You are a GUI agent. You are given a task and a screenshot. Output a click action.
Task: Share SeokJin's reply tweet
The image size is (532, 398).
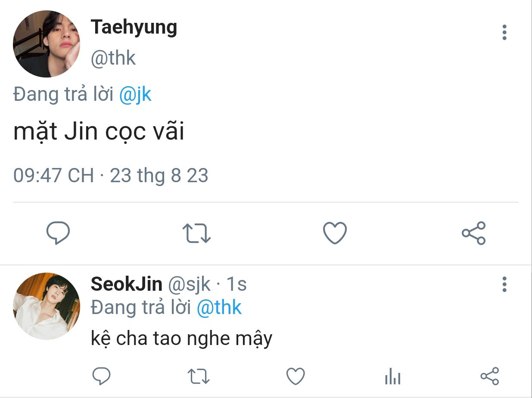point(489,376)
